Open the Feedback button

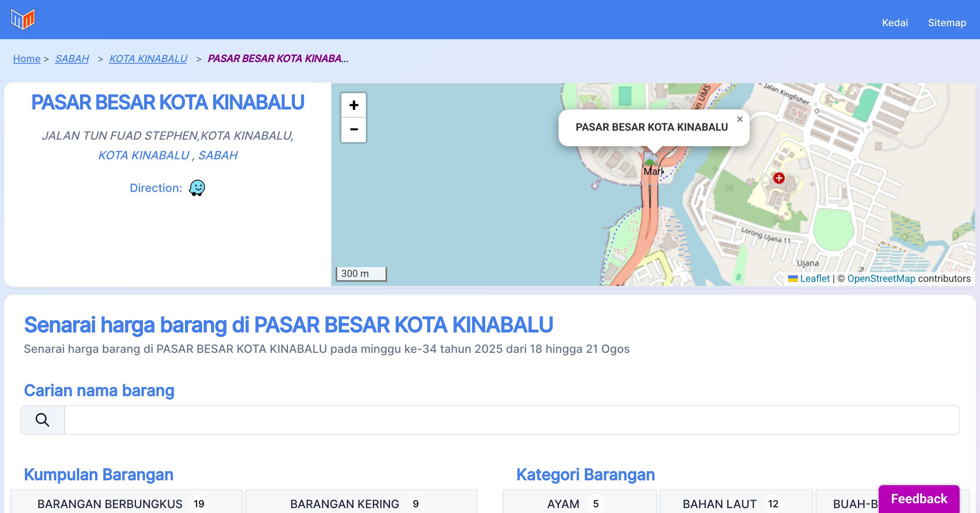pos(919,498)
